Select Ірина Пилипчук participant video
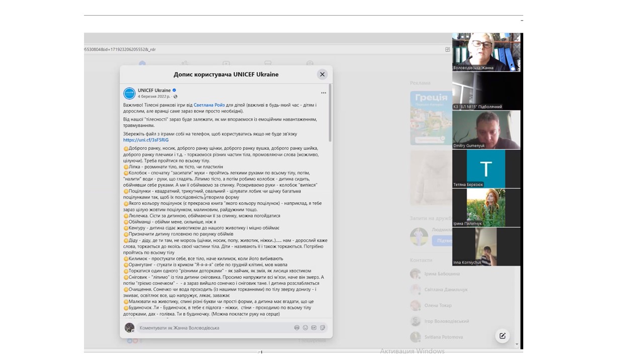Screen dimensions: 644x362 (486, 208)
